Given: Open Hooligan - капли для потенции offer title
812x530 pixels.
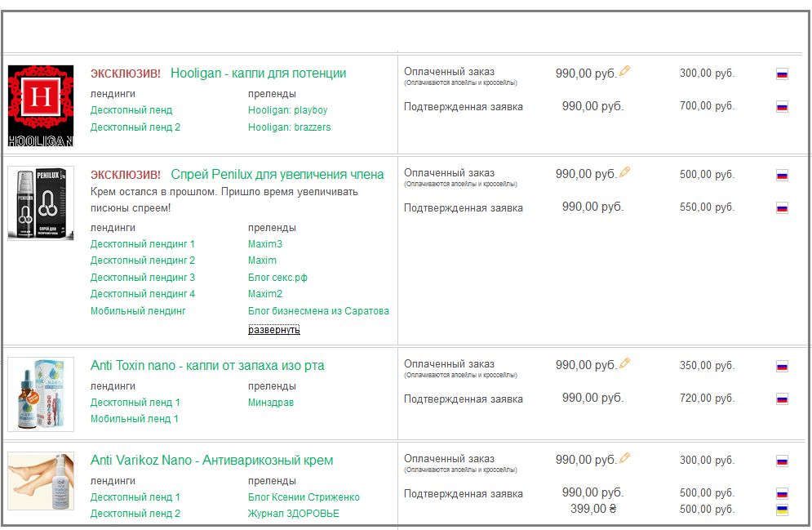Looking at the screenshot, I should 258,73.
